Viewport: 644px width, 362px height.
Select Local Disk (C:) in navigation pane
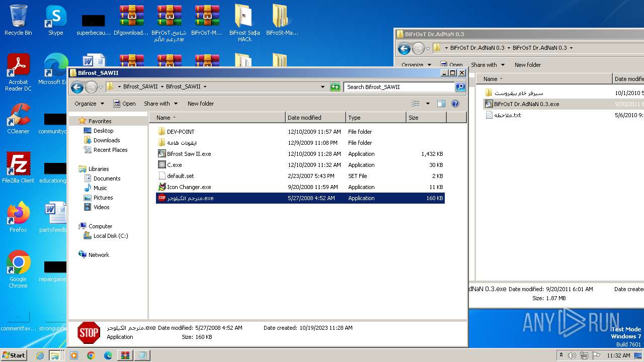point(110,236)
